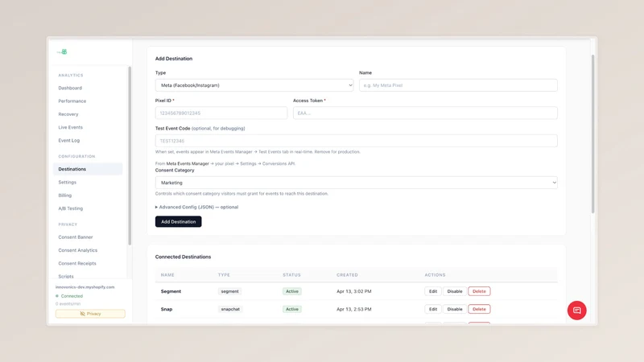Open Recovery analytics
The image size is (644, 362).
[x=68, y=114]
